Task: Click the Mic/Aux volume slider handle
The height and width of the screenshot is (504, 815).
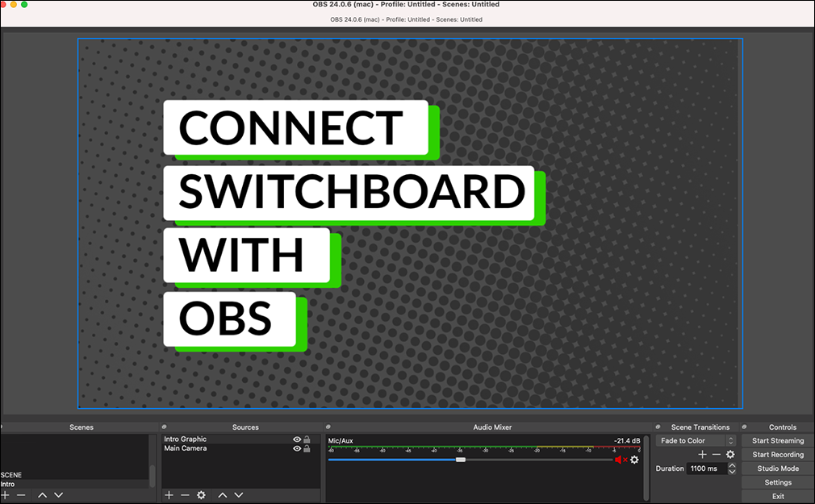Action: click(461, 460)
